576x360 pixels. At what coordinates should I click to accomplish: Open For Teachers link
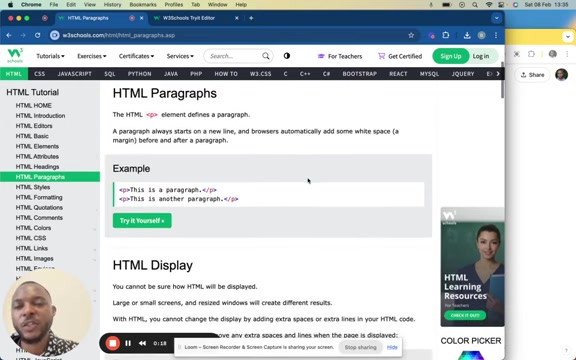click(x=340, y=56)
